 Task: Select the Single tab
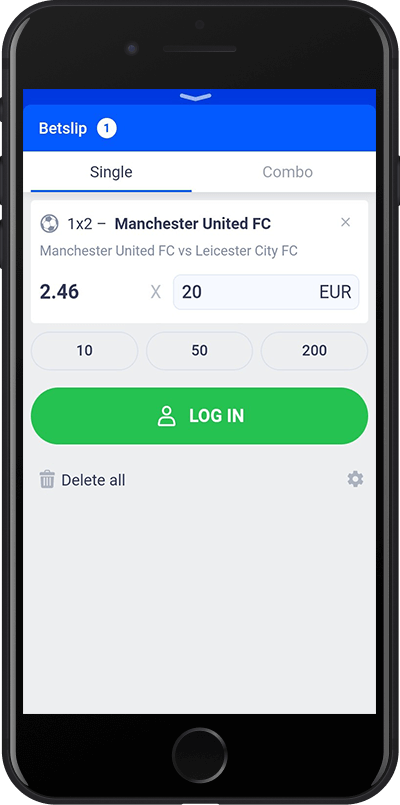point(111,172)
